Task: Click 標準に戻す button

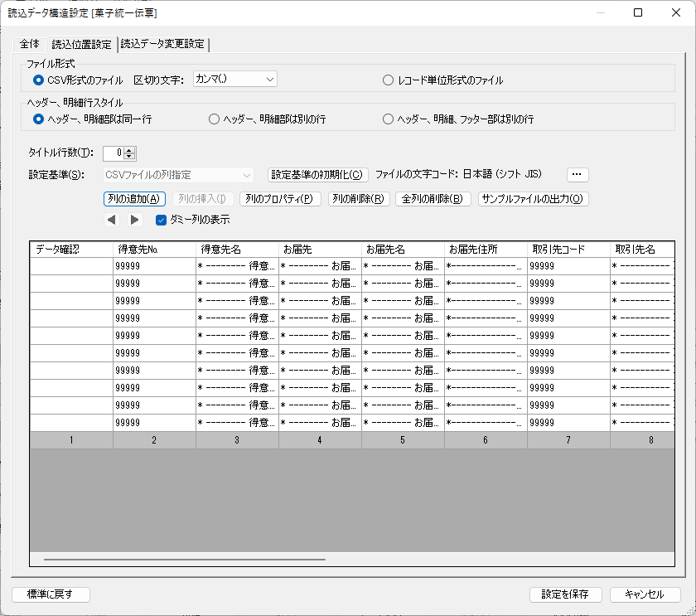Action: click(51, 594)
